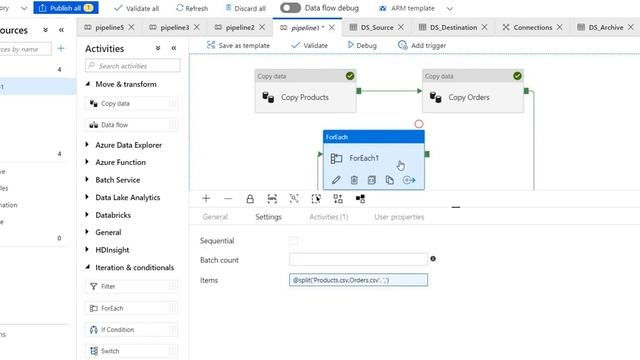This screenshot has width=640, height=360.
Task: Close the pipeline5 tab
Action: point(131,27)
